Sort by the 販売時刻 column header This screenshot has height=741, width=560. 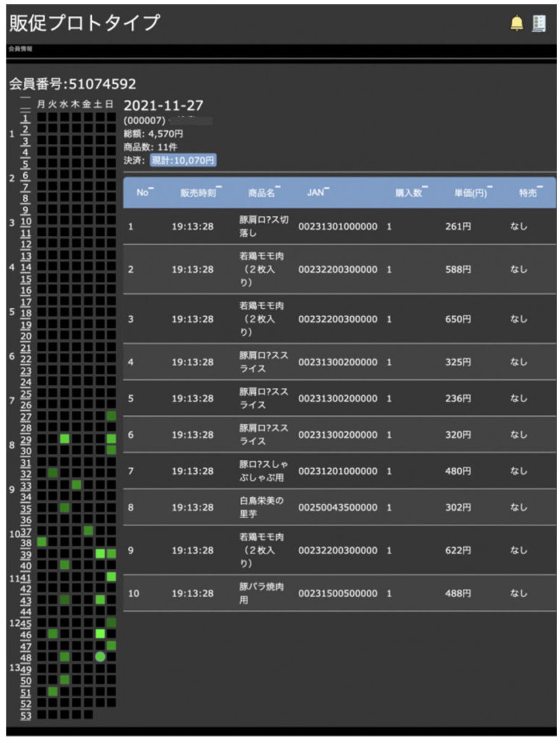click(x=196, y=192)
